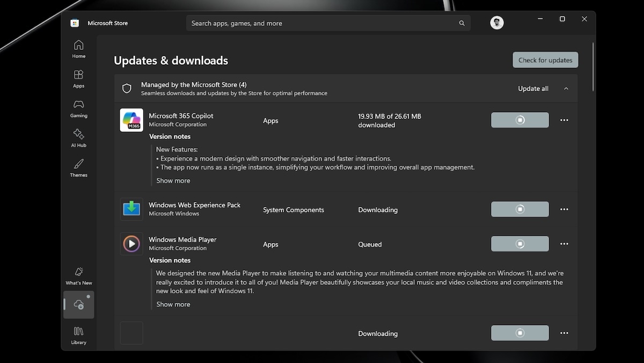Select the Microsoft 365 Copilot title
The image size is (644, 363).
(181, 116)
